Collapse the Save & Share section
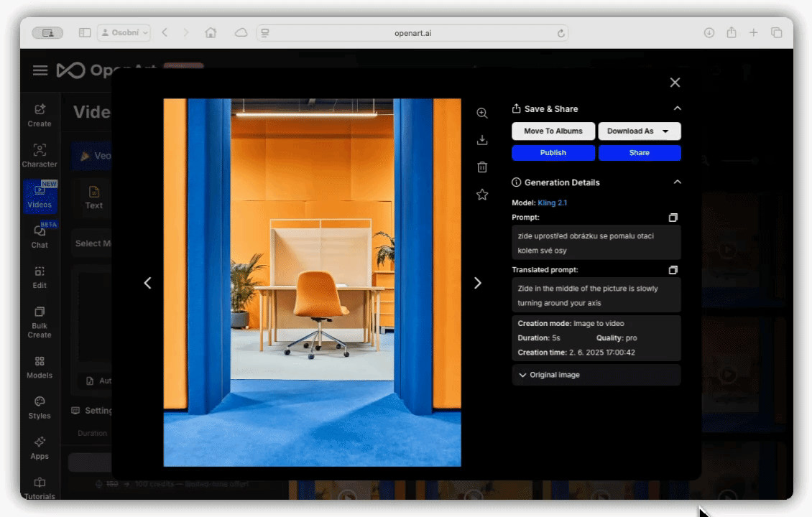This screenshot has height=517, width=812. click(x=678, y=108)
